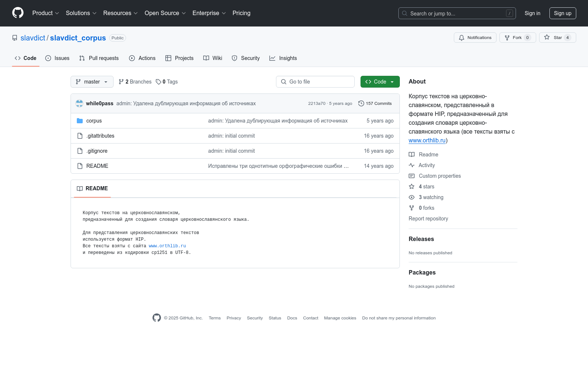The height and width of the screenshot is (368, 588).
Task: Open the Terms footer link
Action: [215, 318]
